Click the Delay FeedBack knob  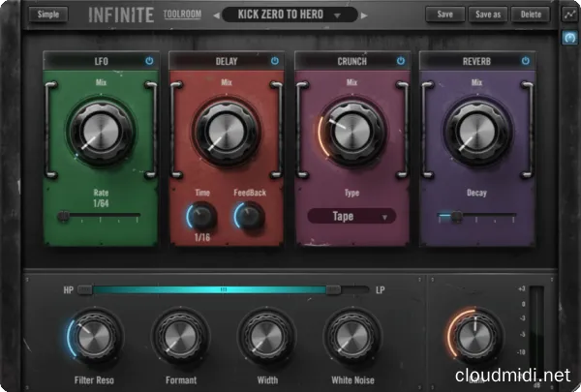[250, 217]
